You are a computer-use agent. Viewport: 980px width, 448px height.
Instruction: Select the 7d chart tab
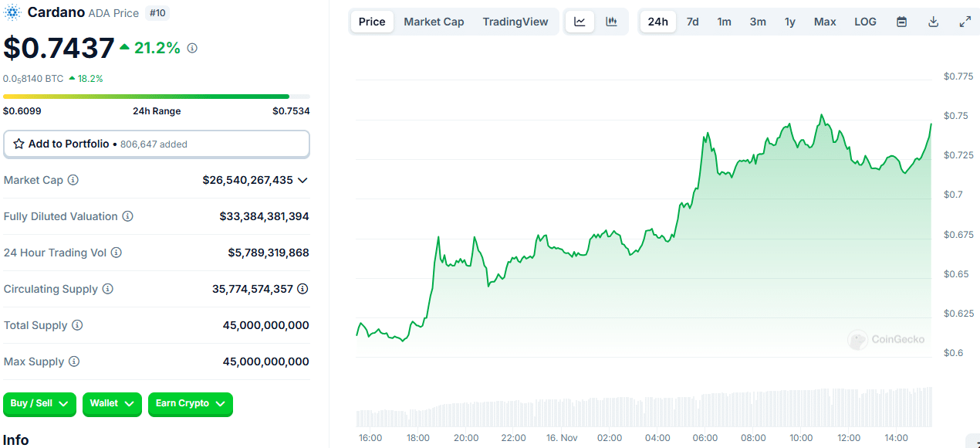pyautogui.click(x=692, y=21)
